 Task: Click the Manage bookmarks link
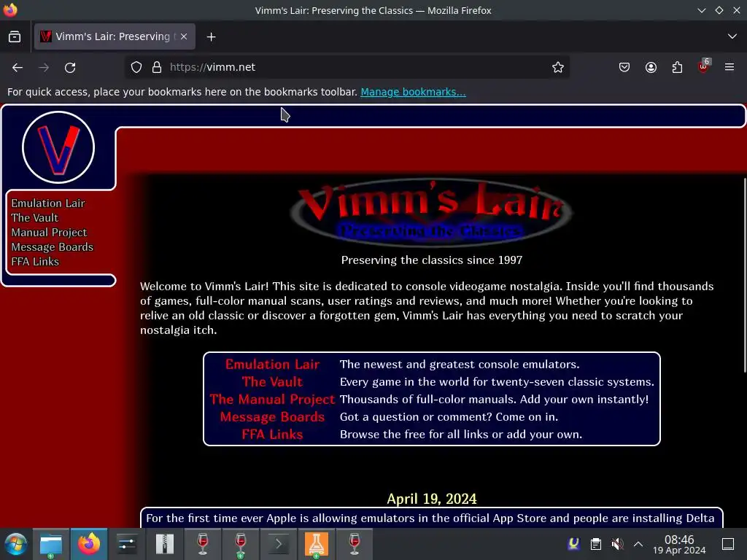(x=413, y=92)
